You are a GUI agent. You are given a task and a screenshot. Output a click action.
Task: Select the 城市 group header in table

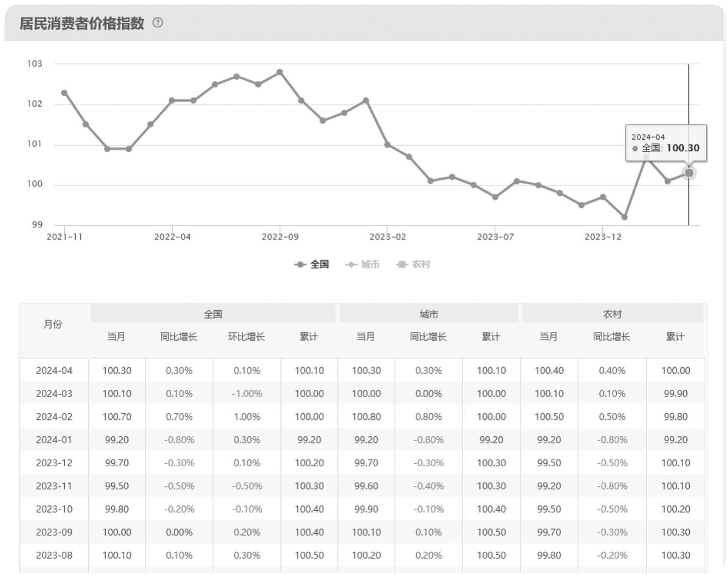point(429,314)
